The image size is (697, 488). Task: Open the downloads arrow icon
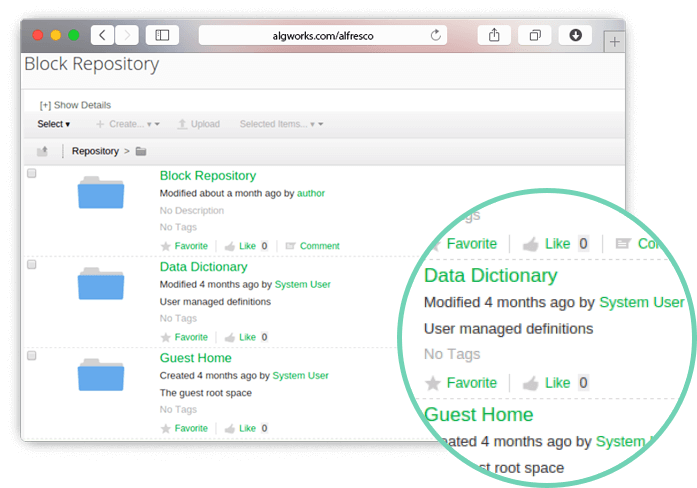coord(575,35)
